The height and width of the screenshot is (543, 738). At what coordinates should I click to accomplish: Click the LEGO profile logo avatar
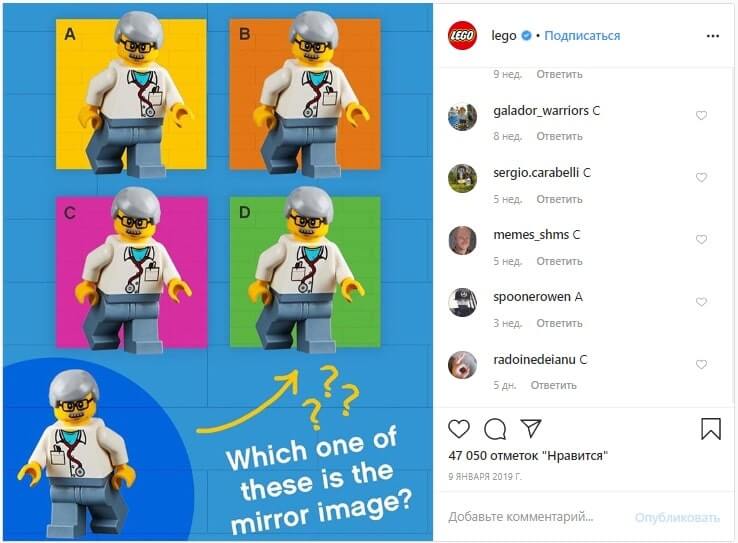462,36
